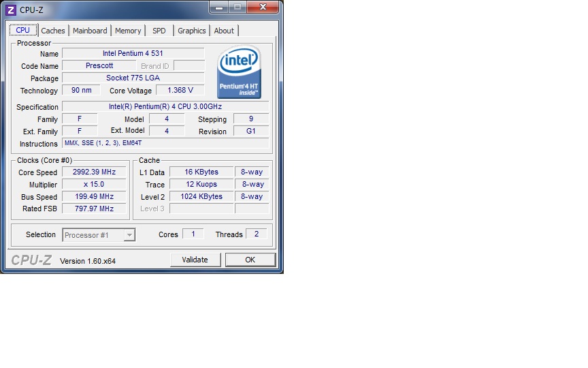Click the Intel Pentium 4 HT logo
Image resolution: width=588 pixels, height=368 pixels.
point(240,72)
